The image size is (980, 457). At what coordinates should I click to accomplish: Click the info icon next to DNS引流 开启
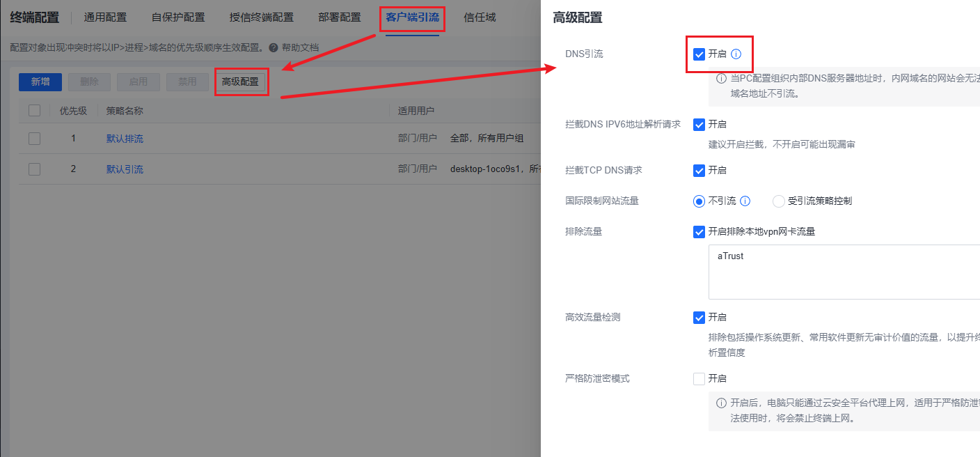click(x=736, y=54)
